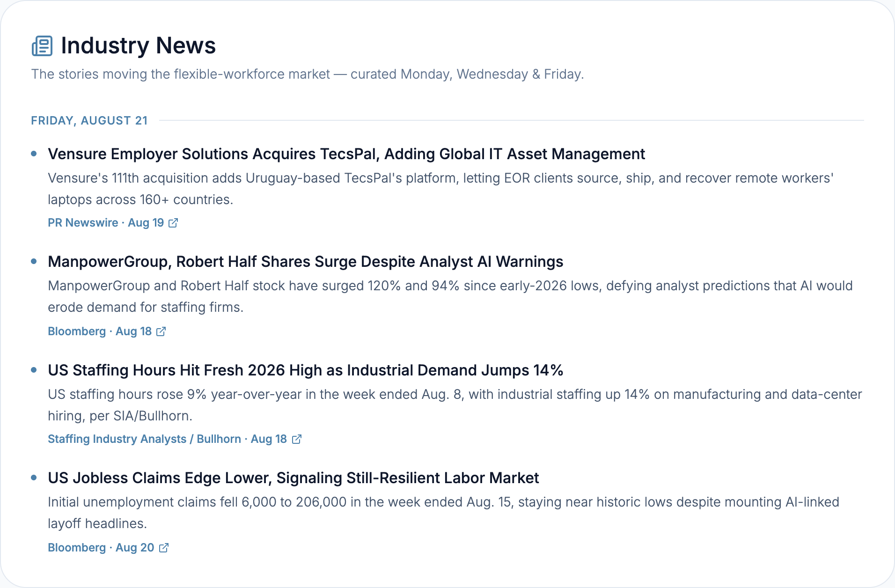The width and height of the screenshot is (895, 588).
Task: Open the Staffing Industry Analysts / Bullhorn source link
Action: [x=175, y=439]
